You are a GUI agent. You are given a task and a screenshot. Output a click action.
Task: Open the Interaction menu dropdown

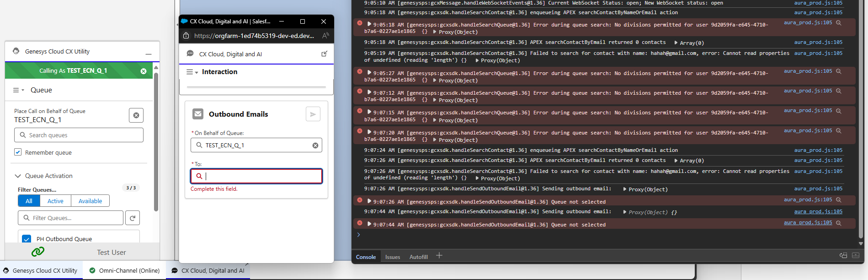click(x=192, y=72)
